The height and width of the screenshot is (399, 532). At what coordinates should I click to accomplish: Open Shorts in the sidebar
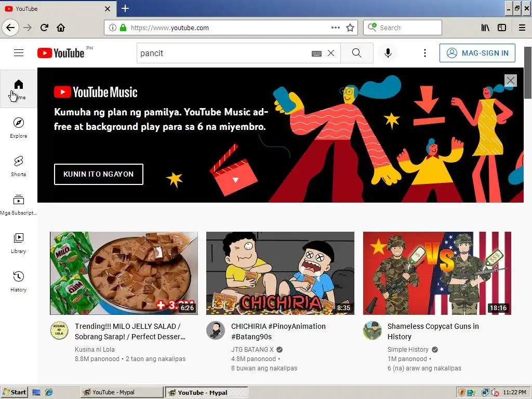pos(19,166)
